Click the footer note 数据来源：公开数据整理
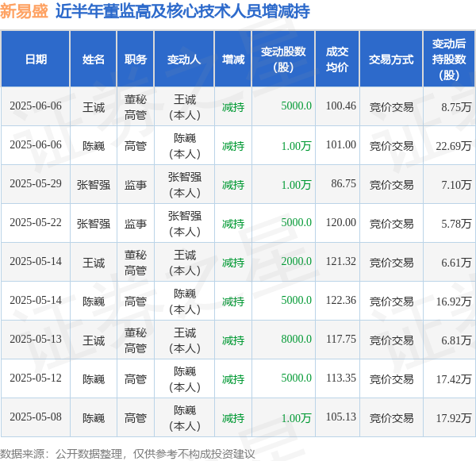Image resolution: width=476 pixels, height=461 pixels. 61,454
